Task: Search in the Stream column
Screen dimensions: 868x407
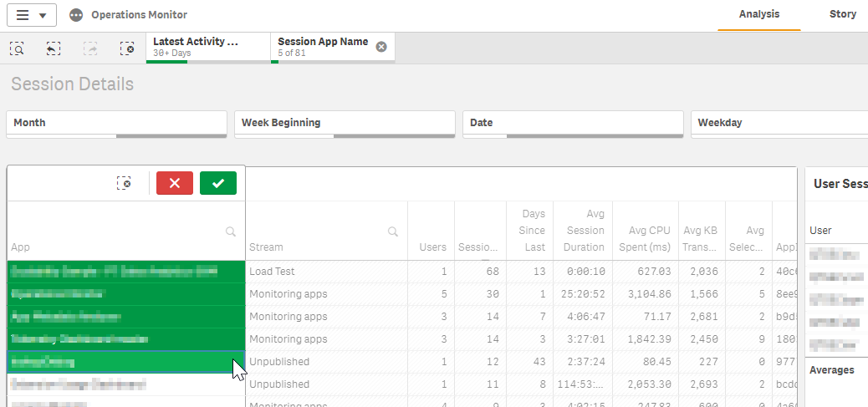Action: pos(393,231)
